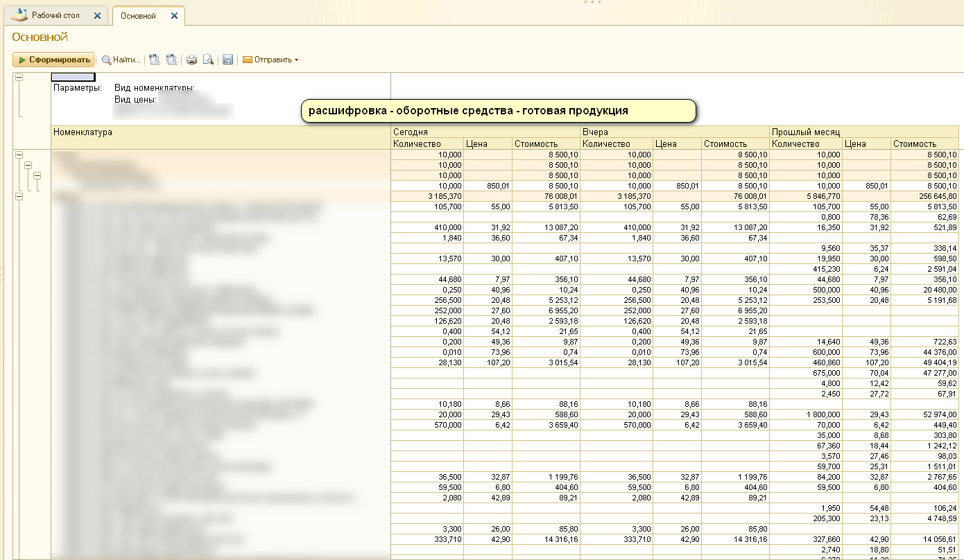Viewport: 964px width, 560px height.
Task: Close the Рабочий стол tab
Action: point(97,16)
